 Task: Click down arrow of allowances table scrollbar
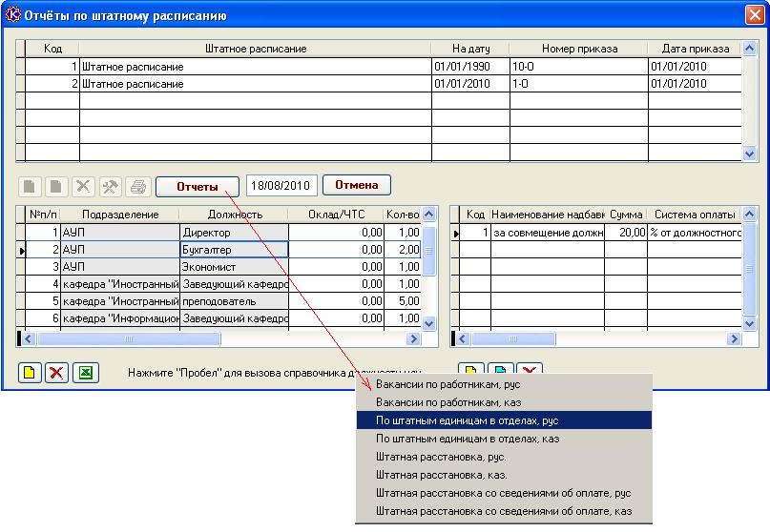pyautogui.click(x=749, y=323)
